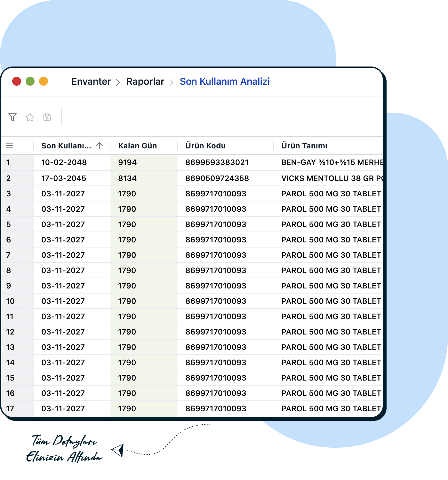Click Kalan Gün value 9194
448x480 pixels.
[x=127, y=162]
